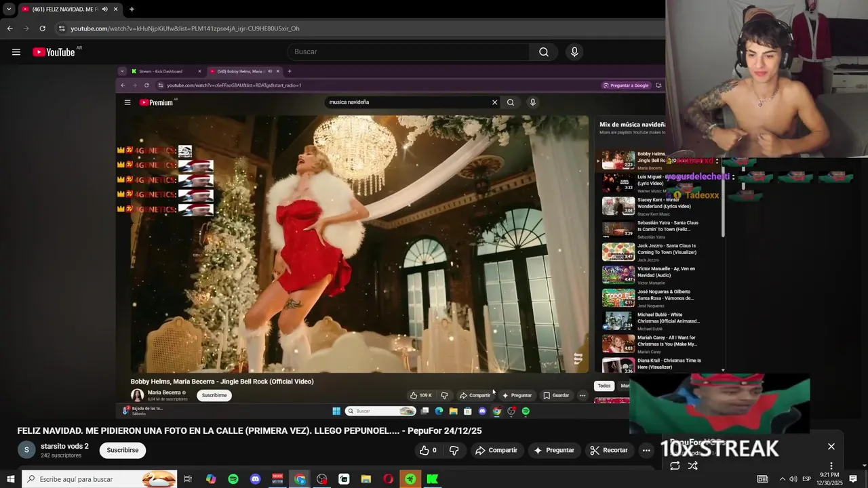Open the Windows notification center icon
Image resolution: width=868 pixels, height=488 pixels.
point(854,479)
